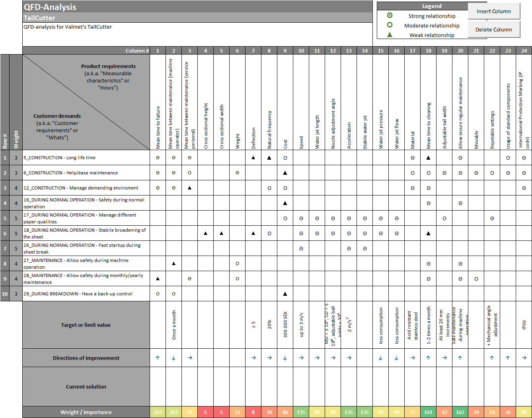The height and width of the screenshot is (418, 532).
Task: Click weak triangle in Long life time, Natural frequency
Action: point(269,158)
